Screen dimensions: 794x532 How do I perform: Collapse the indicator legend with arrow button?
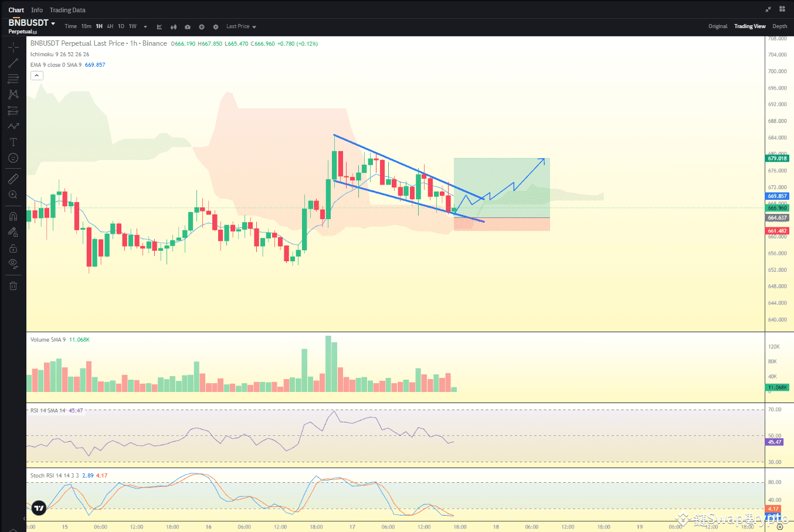click(x=37, y=75)
